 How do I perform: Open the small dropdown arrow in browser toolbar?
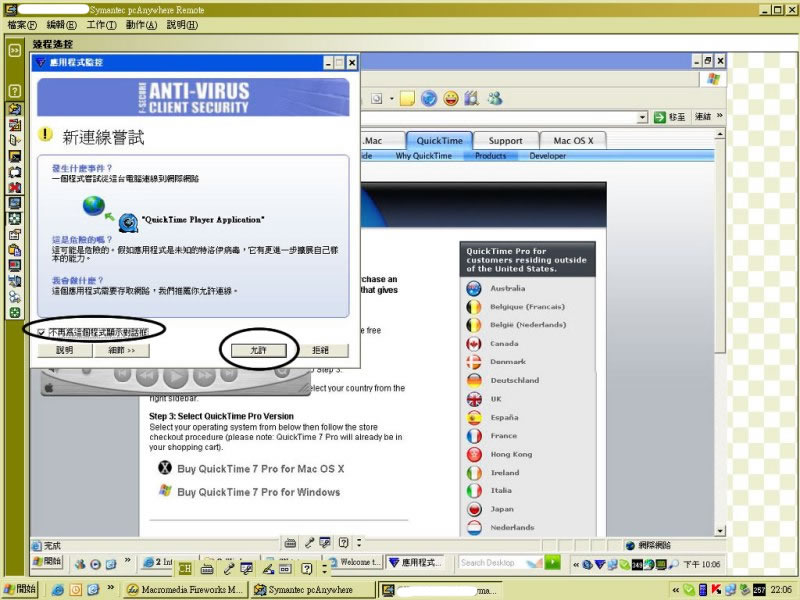tap(392, 98)
